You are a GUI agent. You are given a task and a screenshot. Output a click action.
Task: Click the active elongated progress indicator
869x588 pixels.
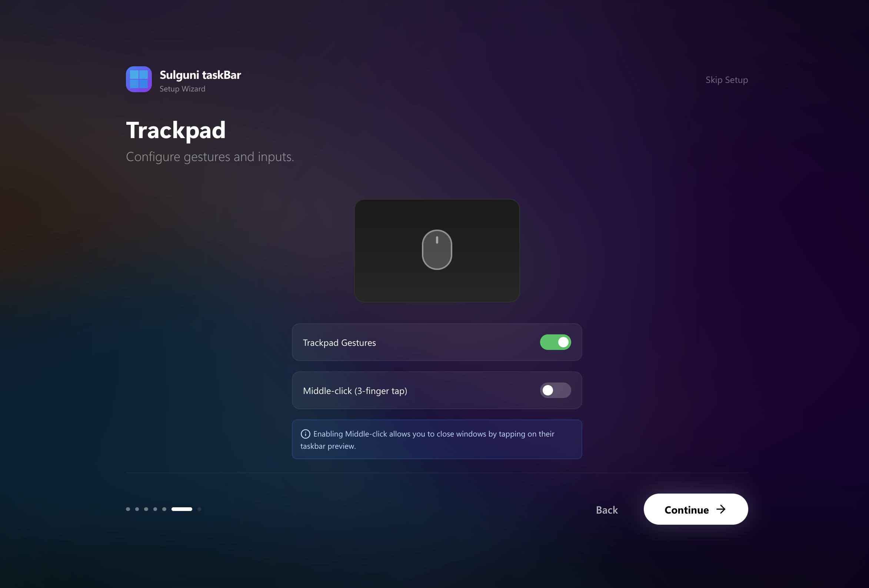click(x=182, y=509)
